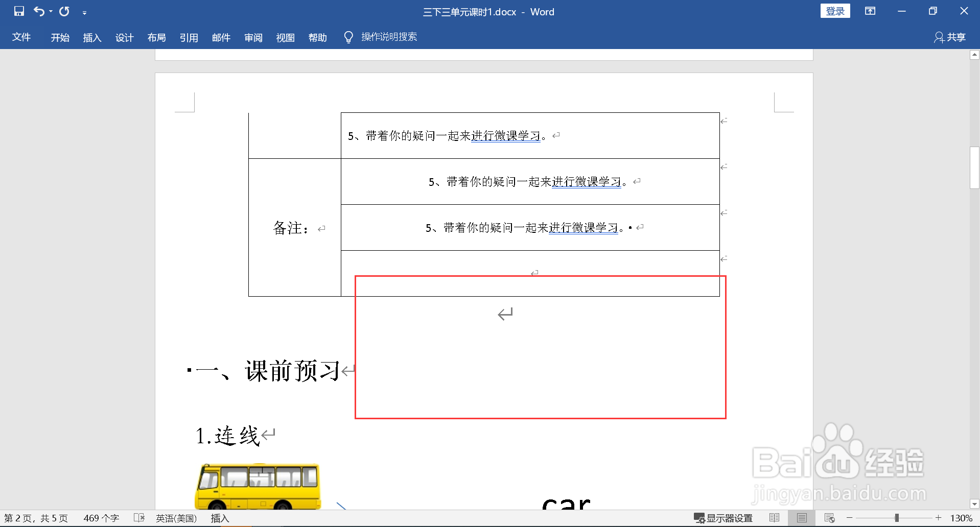Open the undo history dropdown arrow
The image size is (980, 527).
(51, 11)
